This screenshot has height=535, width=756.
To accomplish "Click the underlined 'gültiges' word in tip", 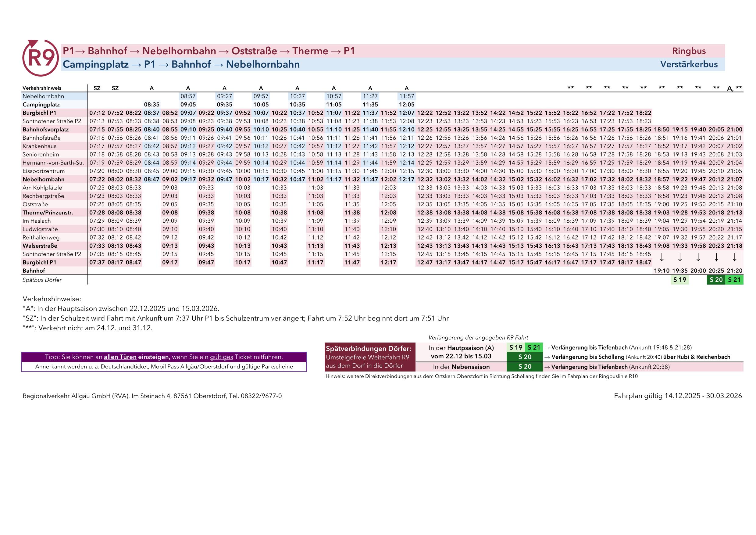I will [221, 357].
